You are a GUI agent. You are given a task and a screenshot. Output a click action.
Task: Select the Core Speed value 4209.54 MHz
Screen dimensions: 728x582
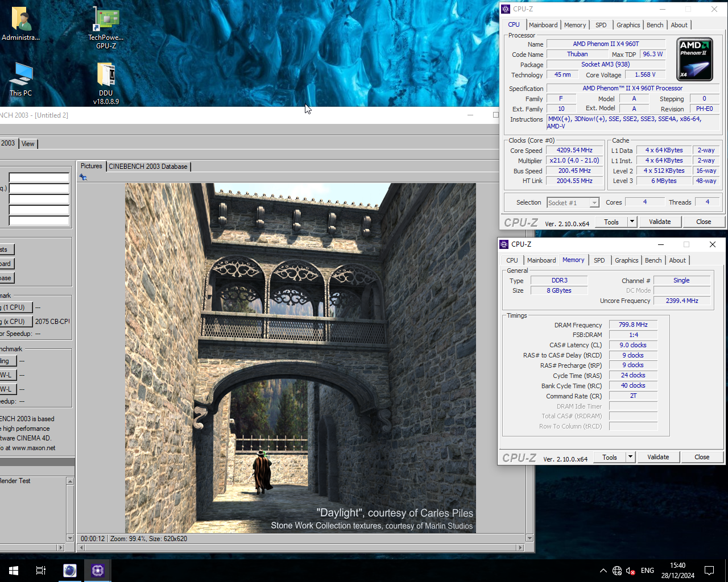coord(574,151)
